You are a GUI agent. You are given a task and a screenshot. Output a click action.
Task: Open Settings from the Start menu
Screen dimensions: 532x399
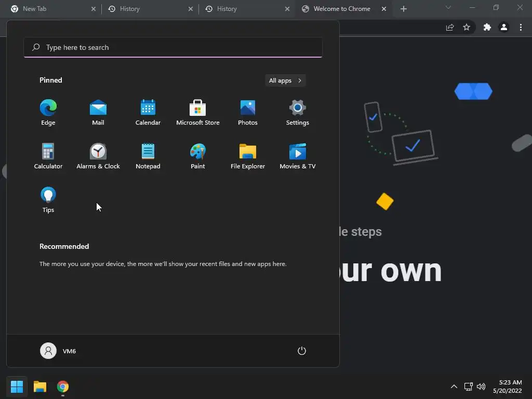tap(298, 113)
